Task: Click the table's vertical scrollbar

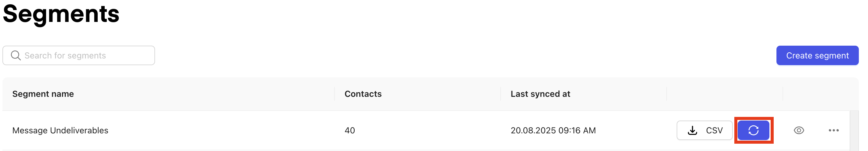Action: 854,131
